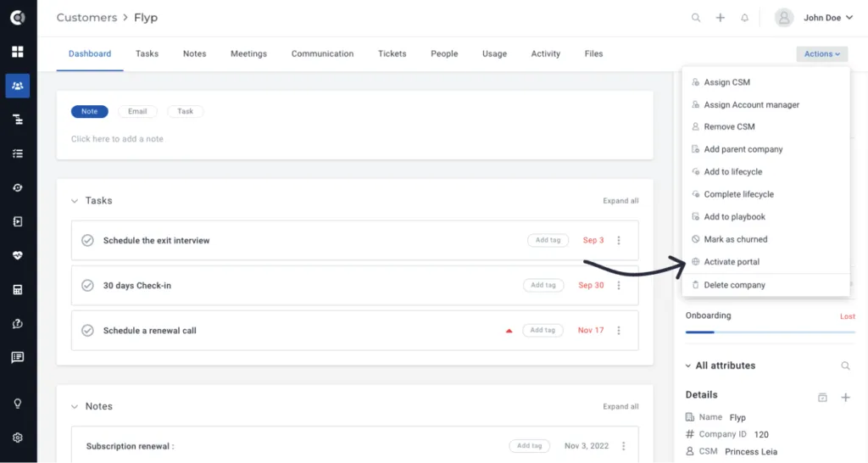Image resolution: width=868 pixels, height=463 pixels.
Task: Choose Add to playbook
Action: coord(766,217)
